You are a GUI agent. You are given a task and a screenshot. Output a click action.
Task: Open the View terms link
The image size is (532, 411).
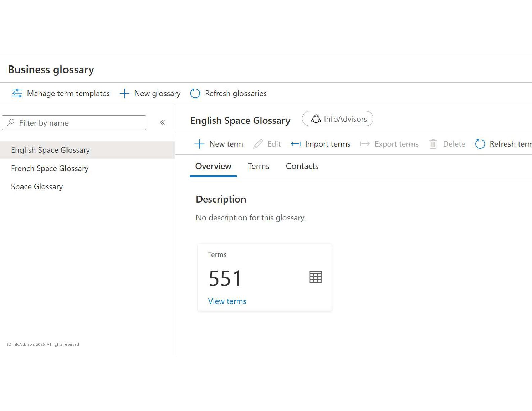(227, 301)
